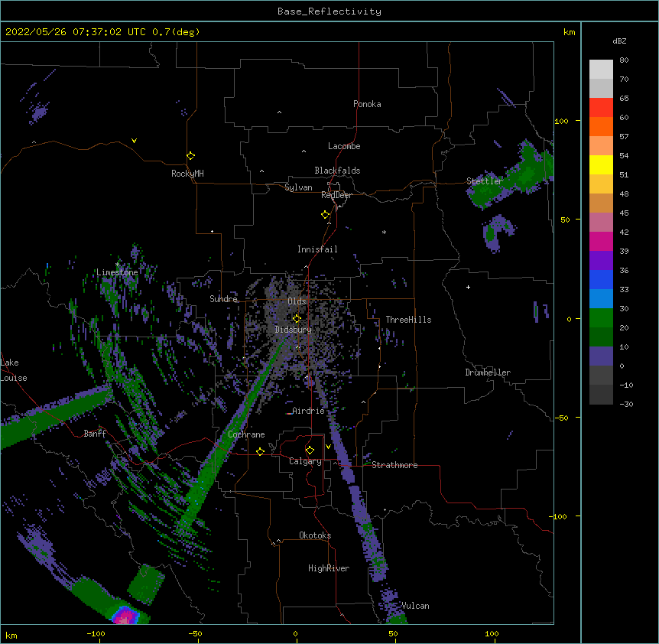Select the bright green 20-30 dBZ swatch
Screen dimensions: 659x644
(601, 318)
